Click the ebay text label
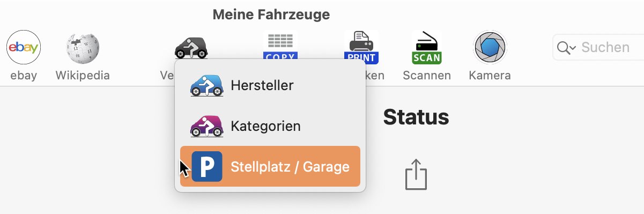644x214 pixels. click(24, 76)
